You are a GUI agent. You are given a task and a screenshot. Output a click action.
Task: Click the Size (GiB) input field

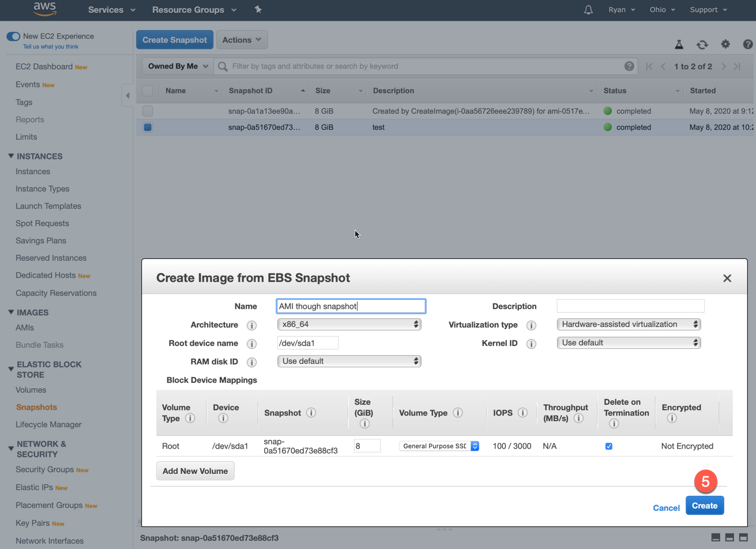[367, 446]
